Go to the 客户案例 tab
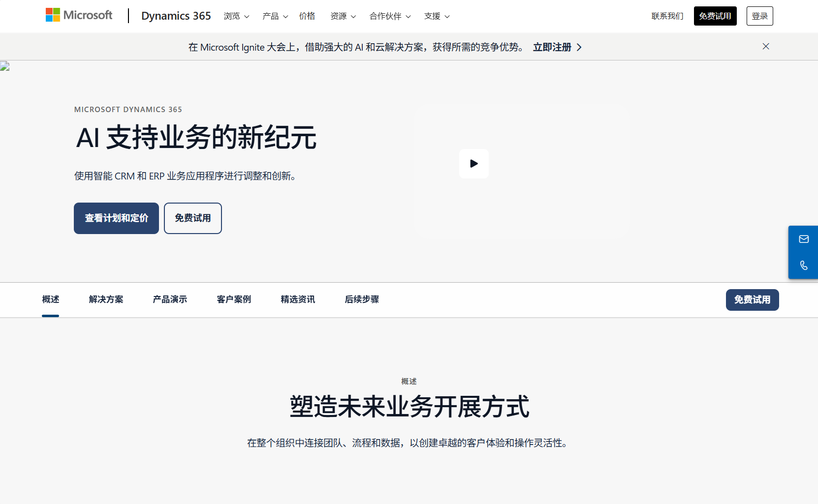The image size is (818, 504). click(x=234, y=299)
